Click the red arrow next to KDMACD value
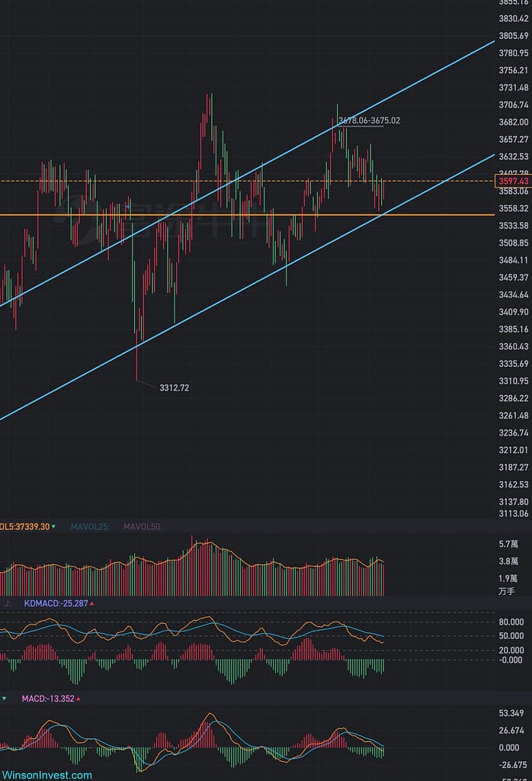532x781 pixels. click(x=92, y=603)
